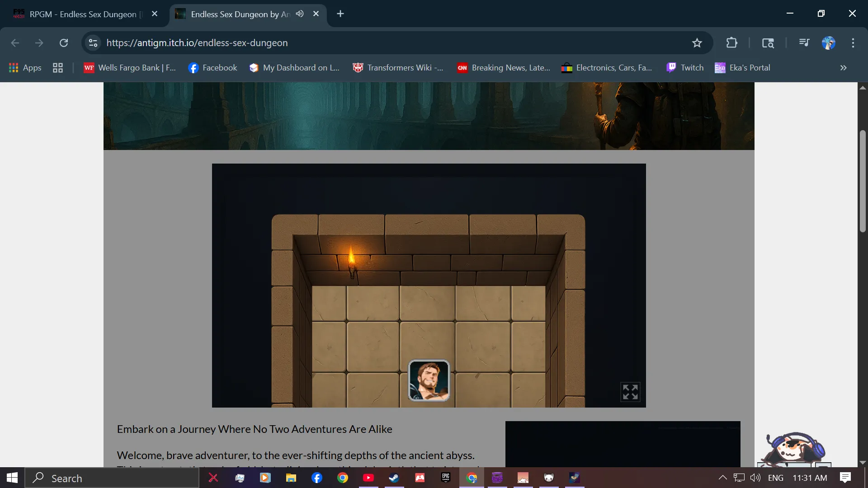
Task: Open the Twitch bookmark
Action: pyautogui.click(x=685, y=68)
